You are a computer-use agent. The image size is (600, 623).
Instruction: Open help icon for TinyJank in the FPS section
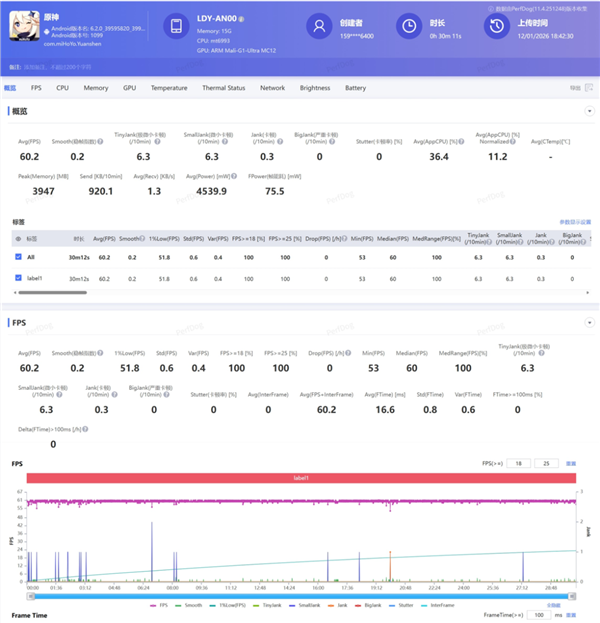click(x=541, y=353)
